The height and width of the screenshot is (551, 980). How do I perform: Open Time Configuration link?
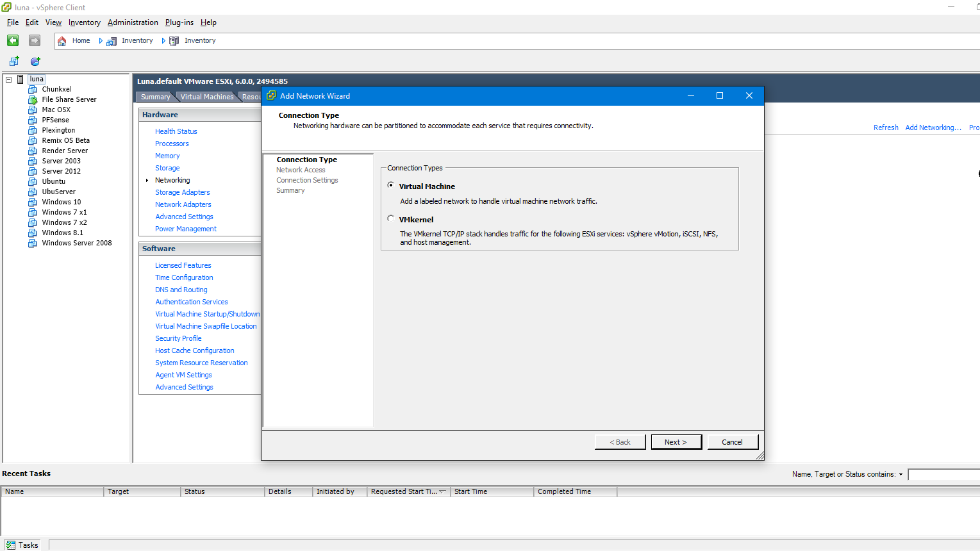click(184, 277)
